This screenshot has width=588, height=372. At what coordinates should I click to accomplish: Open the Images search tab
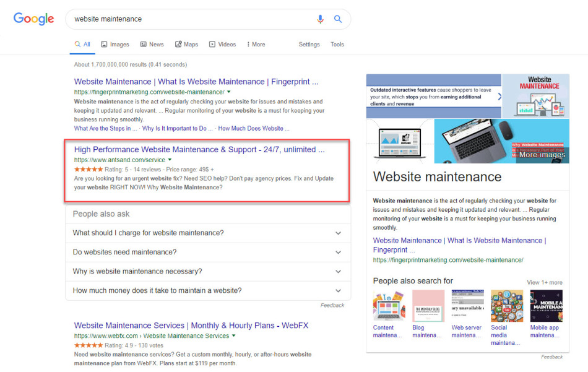click(x=115, y=45)
